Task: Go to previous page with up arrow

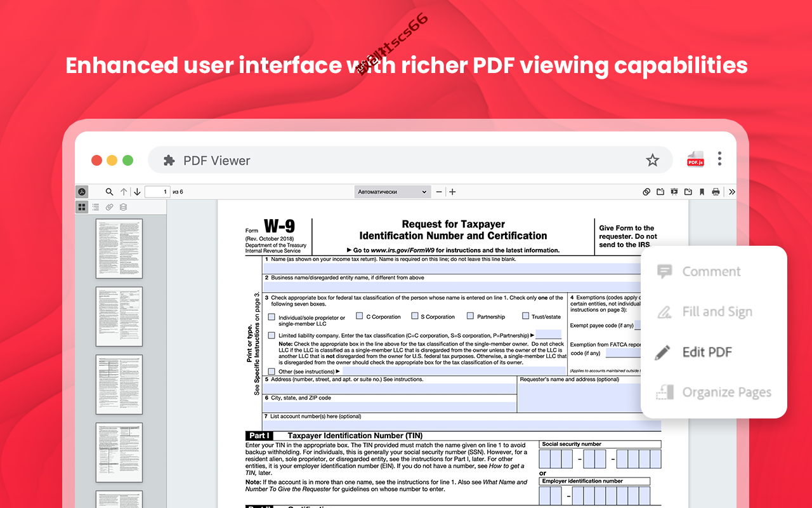Action: tap(124, 192)
